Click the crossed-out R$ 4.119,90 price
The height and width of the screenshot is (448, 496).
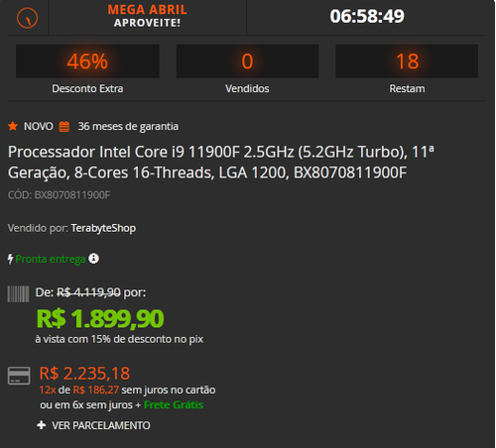click(88, 292)
